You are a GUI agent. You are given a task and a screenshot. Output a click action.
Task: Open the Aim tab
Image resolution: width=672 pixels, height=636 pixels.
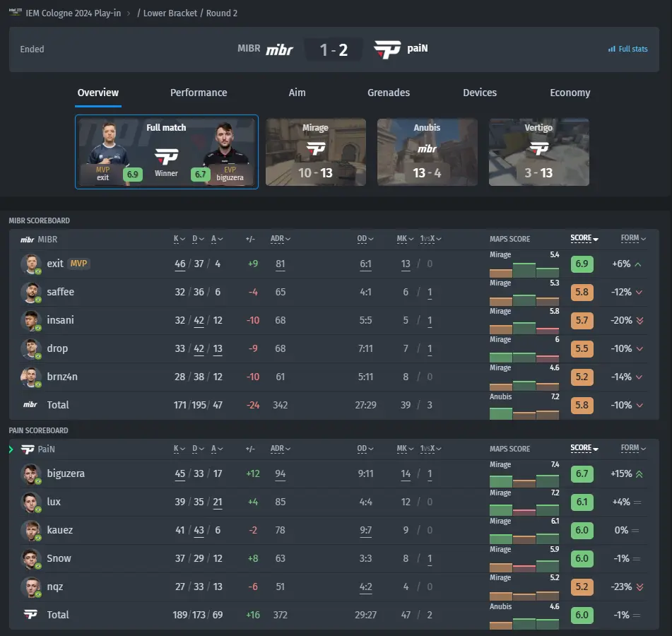[x=297, y=93]
